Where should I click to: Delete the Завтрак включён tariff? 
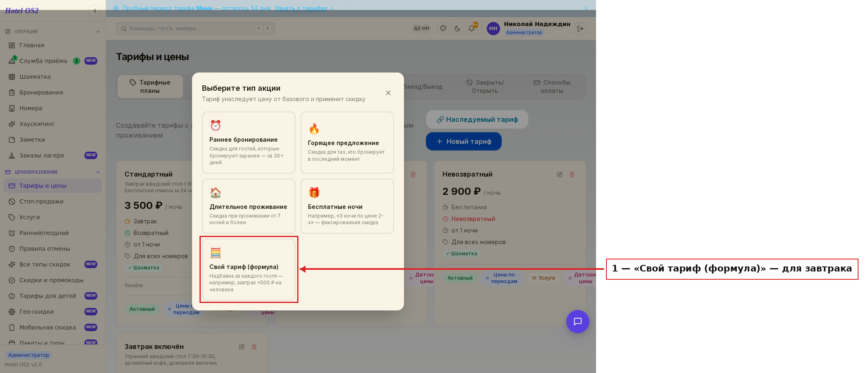[254, 347]
